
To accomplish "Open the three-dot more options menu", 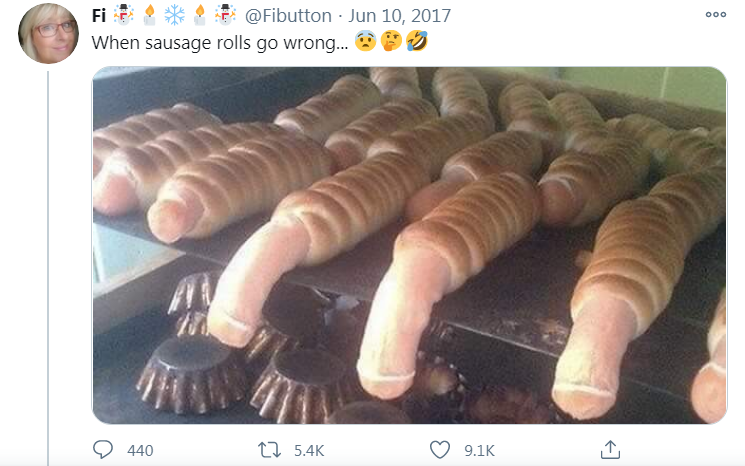I will [x=716, y=14].
